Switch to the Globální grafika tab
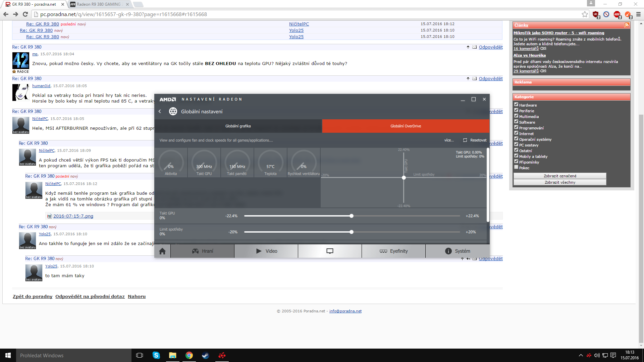644x362 pixels. click(238, 126)
